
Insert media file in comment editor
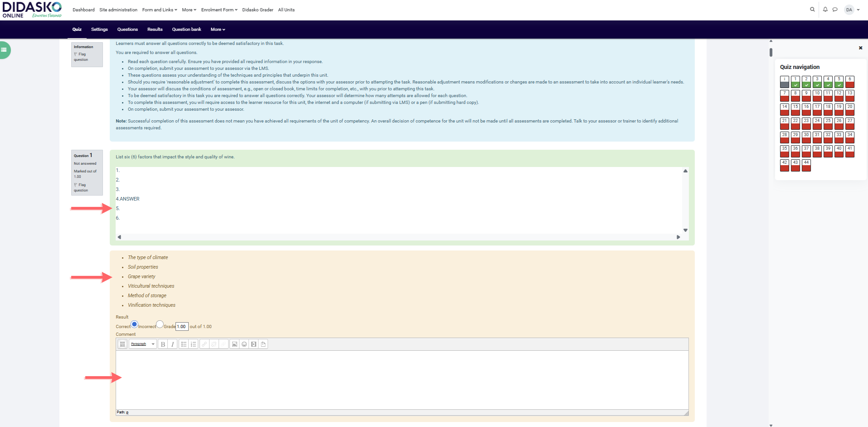[x=254, y=344]
